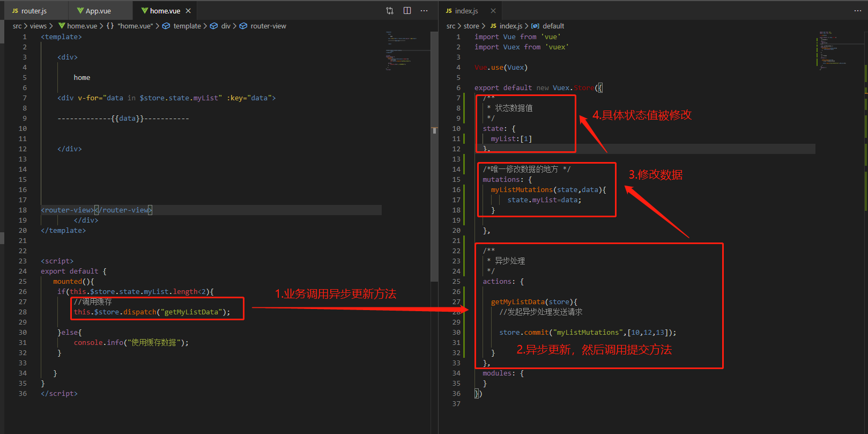Open the quoted "home.vue" symbol breadcrumb
The height and width of the screenshot is (434, 868).
(130, 26)
